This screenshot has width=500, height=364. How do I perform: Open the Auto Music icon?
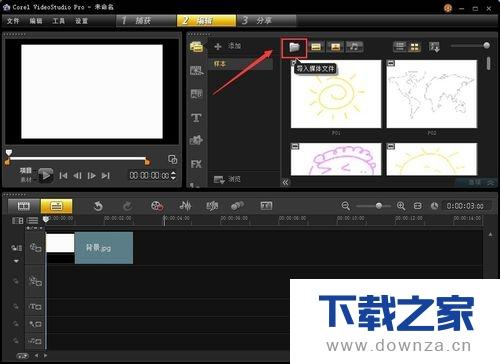[212, 206]
